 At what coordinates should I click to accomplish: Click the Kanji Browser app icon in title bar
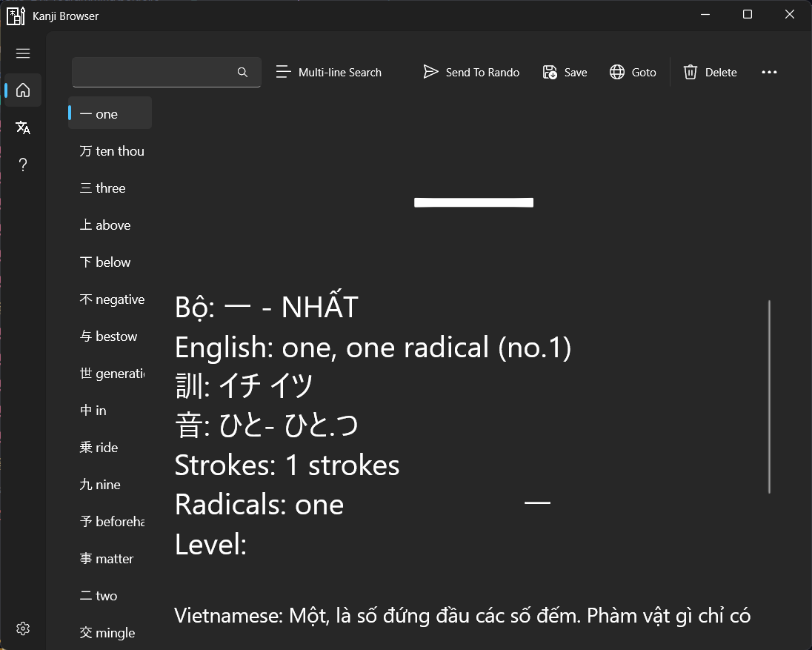click(16, 16)
